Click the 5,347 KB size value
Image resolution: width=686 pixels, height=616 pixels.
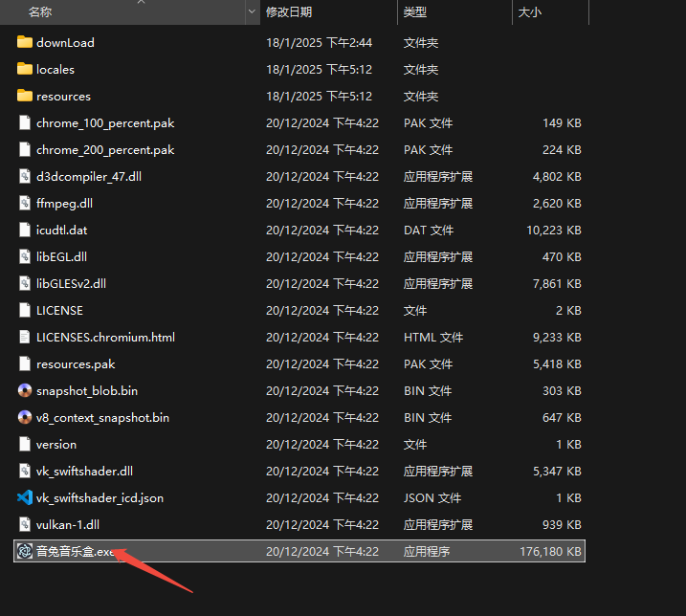(557, 472)
